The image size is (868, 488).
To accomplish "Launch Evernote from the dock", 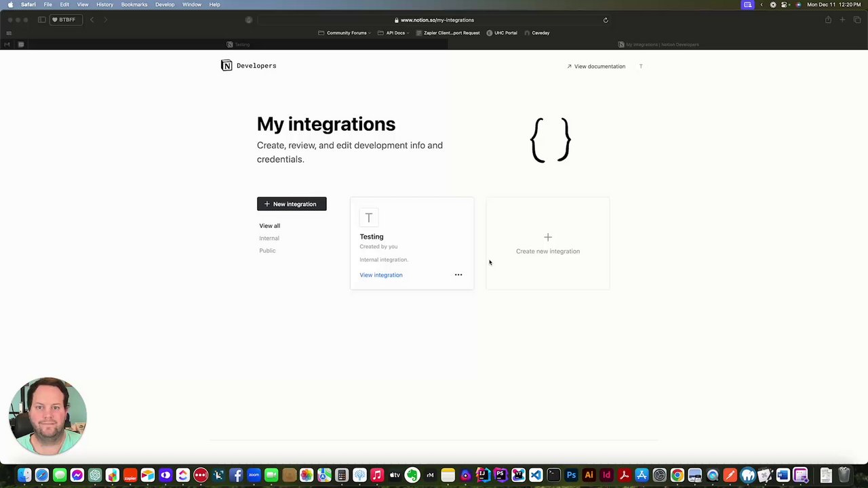I will tap(412, 475).
